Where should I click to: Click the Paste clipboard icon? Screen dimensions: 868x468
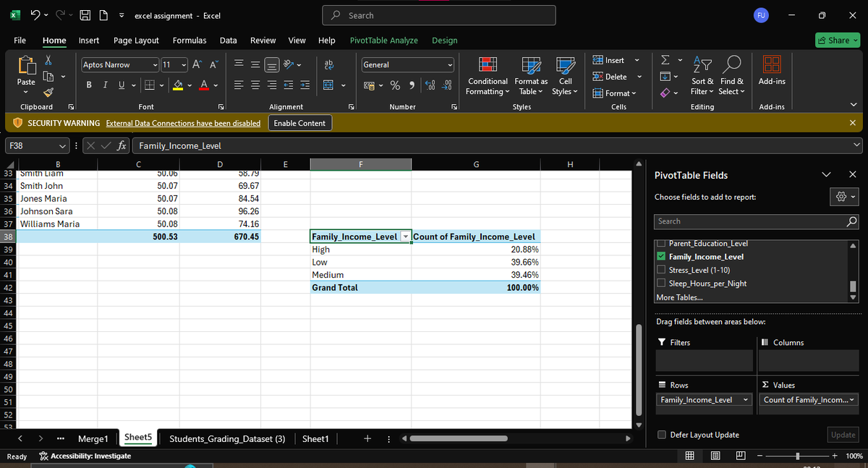[26, 67]
